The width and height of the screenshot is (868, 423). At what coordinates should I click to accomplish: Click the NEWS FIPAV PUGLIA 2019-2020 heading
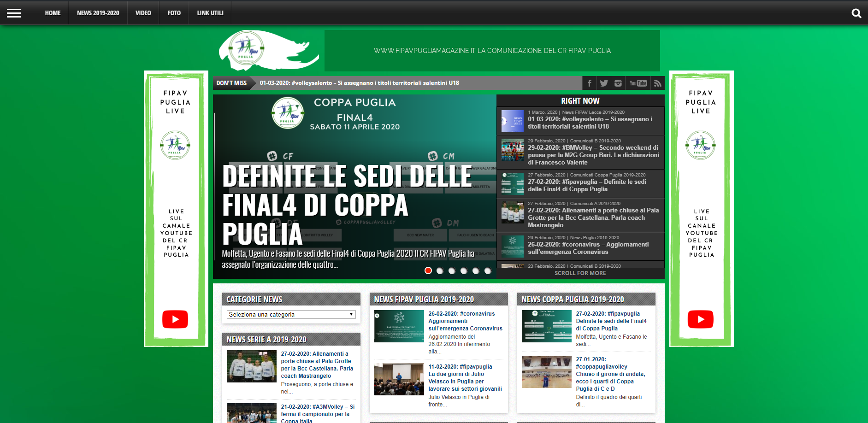tap(424, 300)
